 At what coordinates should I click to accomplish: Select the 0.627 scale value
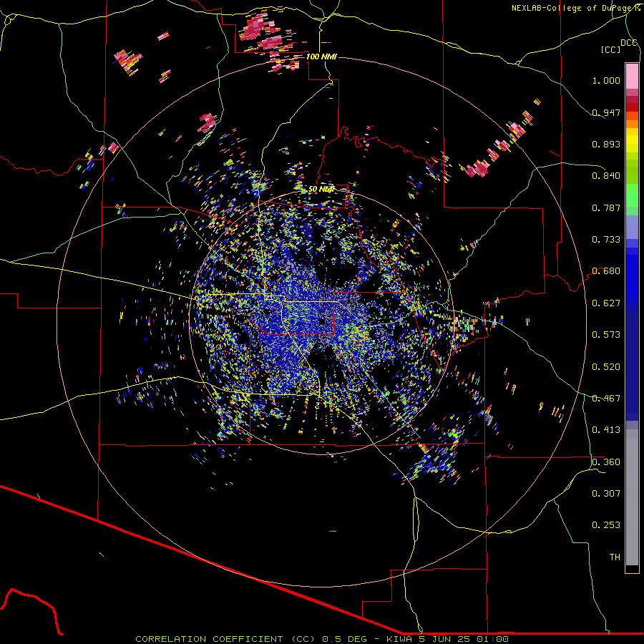[x=606, y=303]
